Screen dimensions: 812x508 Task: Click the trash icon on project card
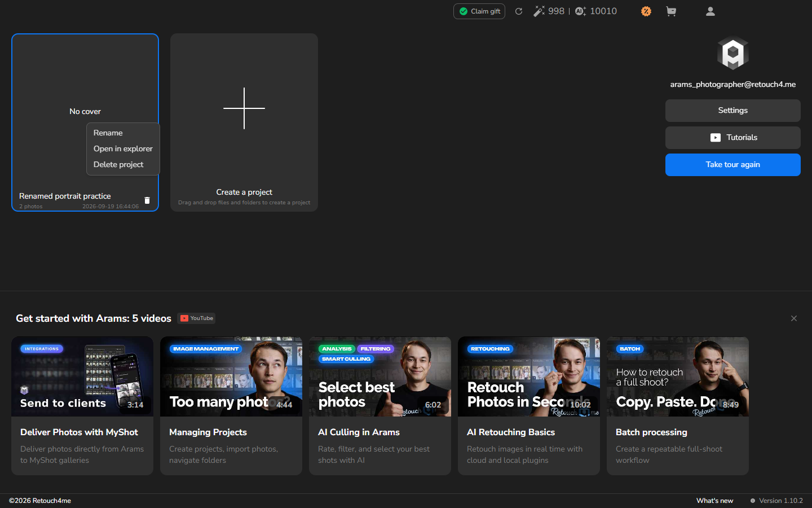coord(147,200)
